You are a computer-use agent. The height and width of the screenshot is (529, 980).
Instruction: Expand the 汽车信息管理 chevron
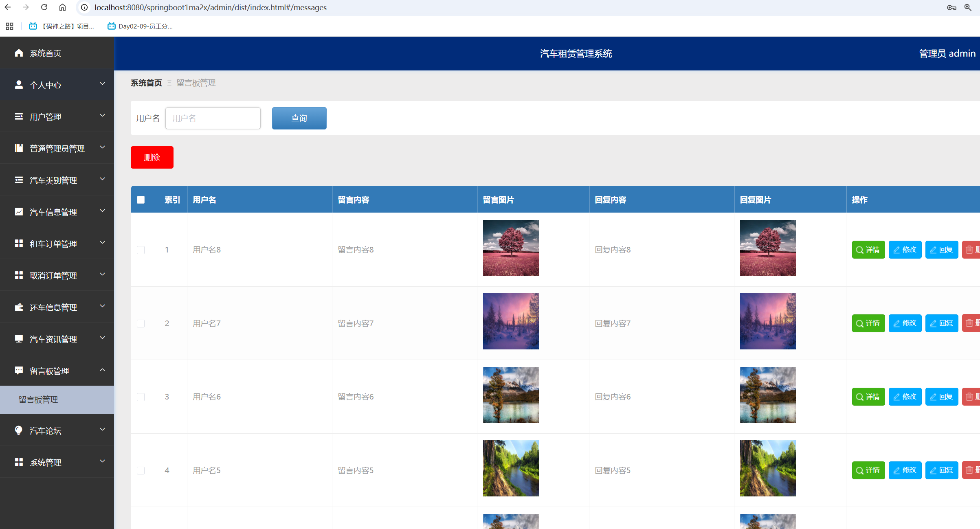click(103, 211)
